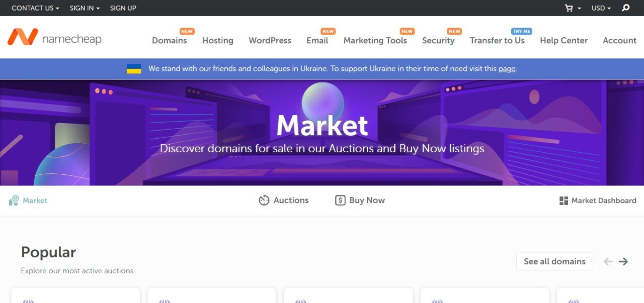Image resolution: width=644 pixels, height=303 pixels.
Task: Open the Market Dashboard grid icon
Action: coord(563,200)
